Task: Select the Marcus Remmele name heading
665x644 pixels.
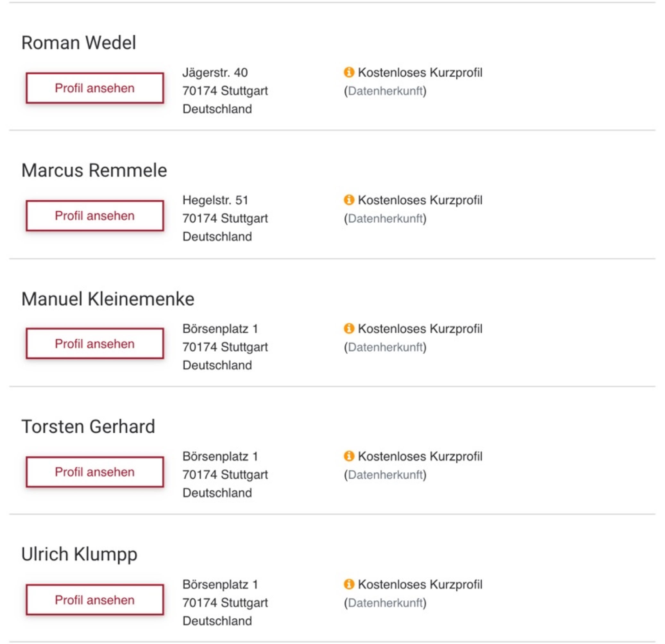Action: 94,170
